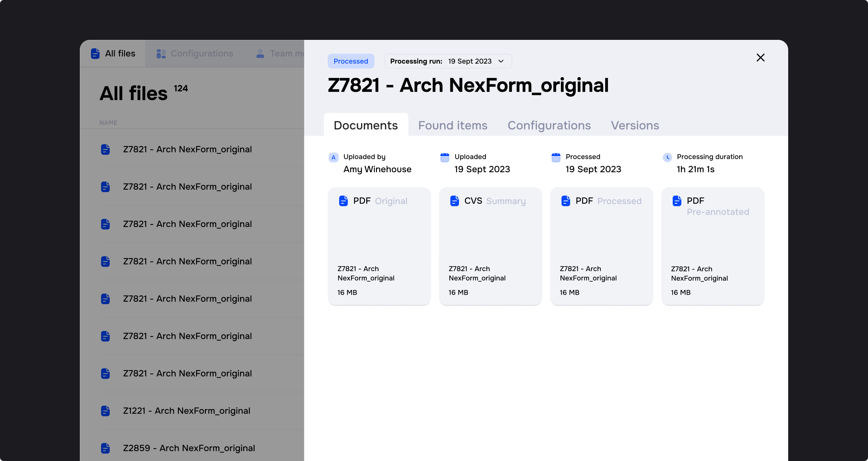868x461 pixels.
Task: Select the Documents tab
Action: [366, 125]
